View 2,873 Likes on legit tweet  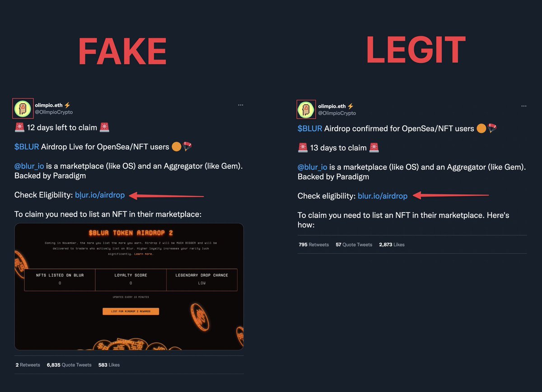click(392, 244)
